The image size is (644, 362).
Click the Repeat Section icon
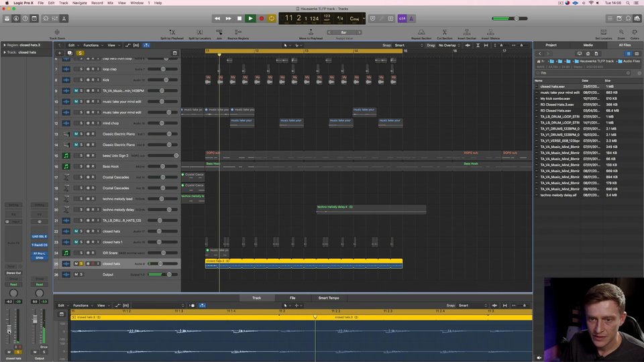[421, 32]
